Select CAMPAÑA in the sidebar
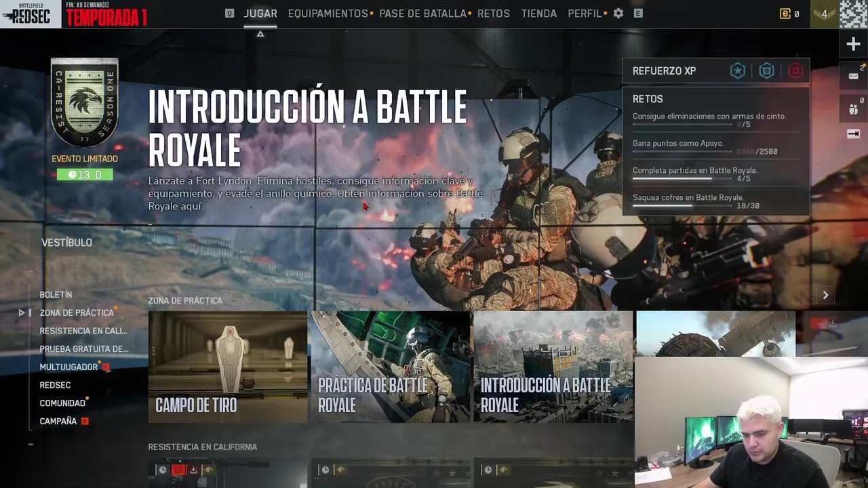 [x=58, y=422]
